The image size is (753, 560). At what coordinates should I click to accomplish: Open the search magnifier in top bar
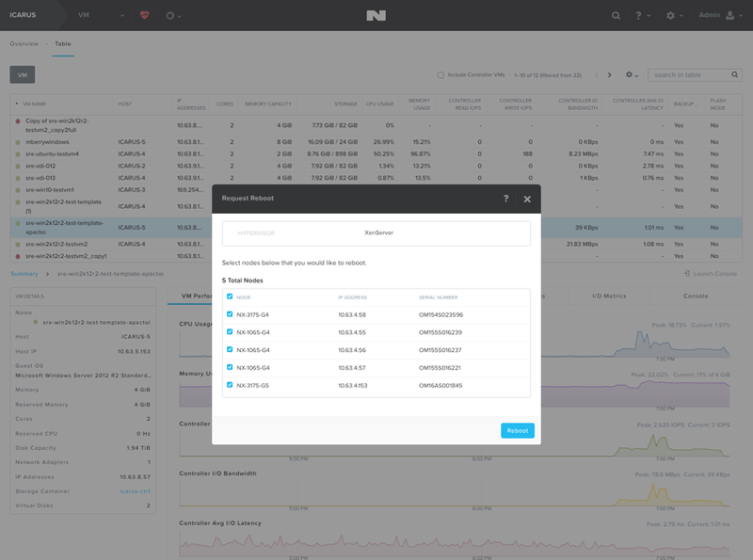tap(616, 15)
